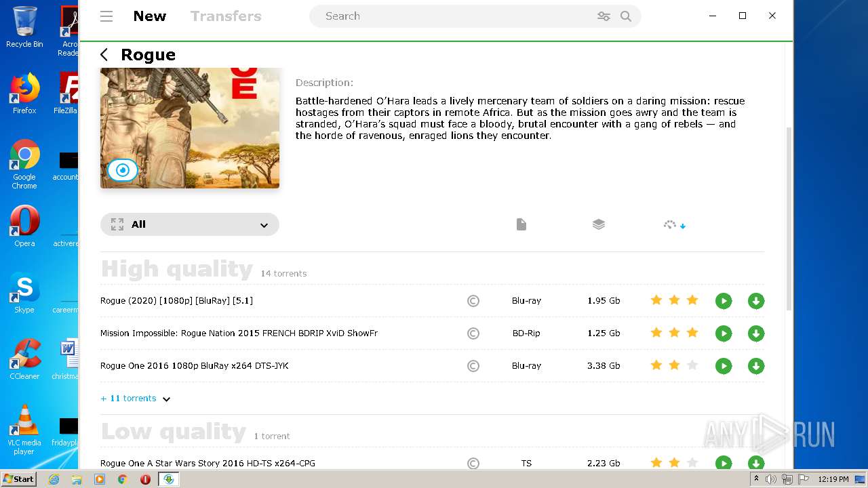The width and height of the screenshot is (868, 488).
Task: Sort by file type column icon
Action: pos(521,224)
